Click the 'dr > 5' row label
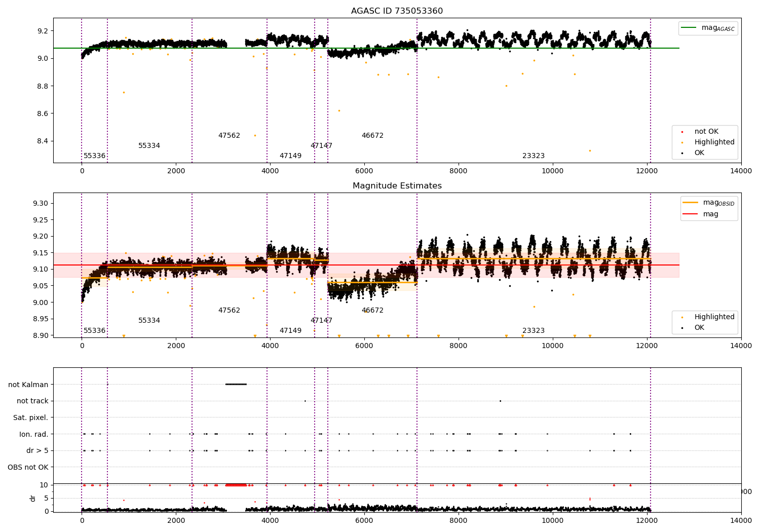Image resolution: width=760 pixels, height=532 pixels. (x=37, y=451)
